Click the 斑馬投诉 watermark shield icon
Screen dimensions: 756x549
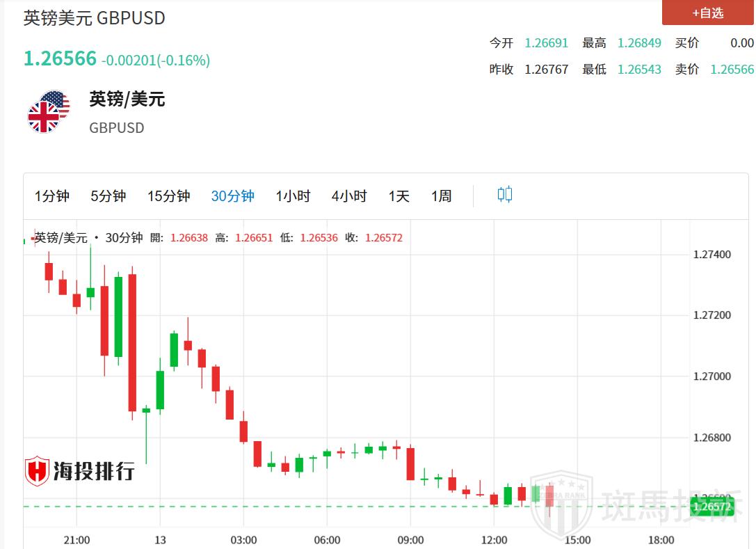click(x=561, y=503)
